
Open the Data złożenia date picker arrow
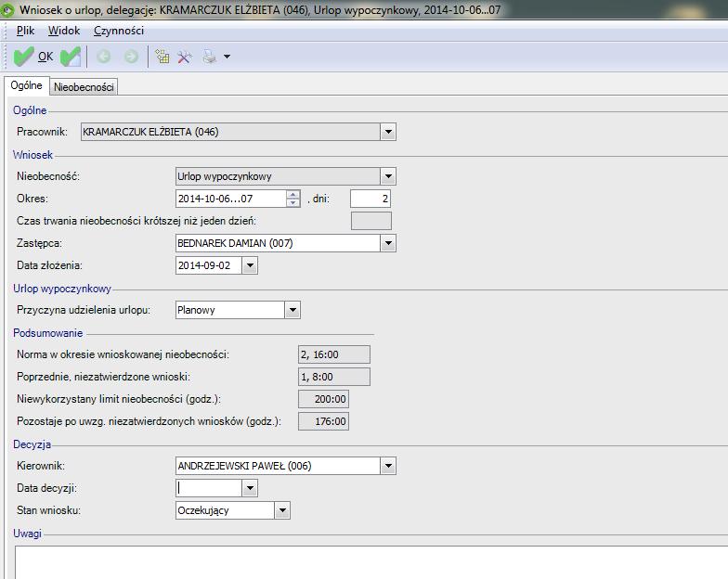[x=250, y=265]
